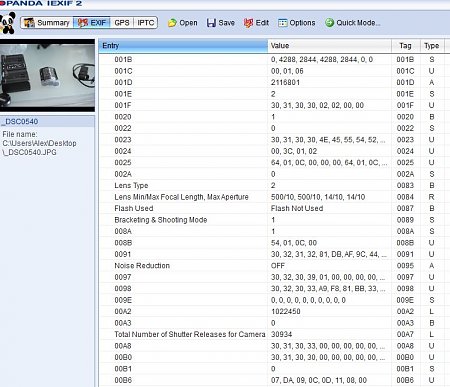This screenshot has height=387, width=450.
Task: Select the 002A entry row
Action: (x=123, y=174)
